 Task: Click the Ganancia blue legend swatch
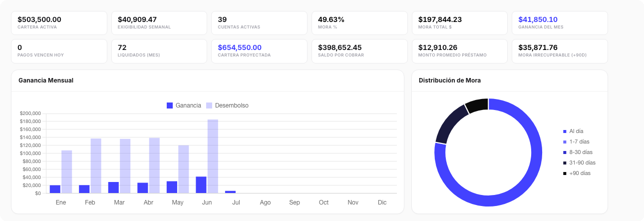pyautogui.click(x=170, y=105)
